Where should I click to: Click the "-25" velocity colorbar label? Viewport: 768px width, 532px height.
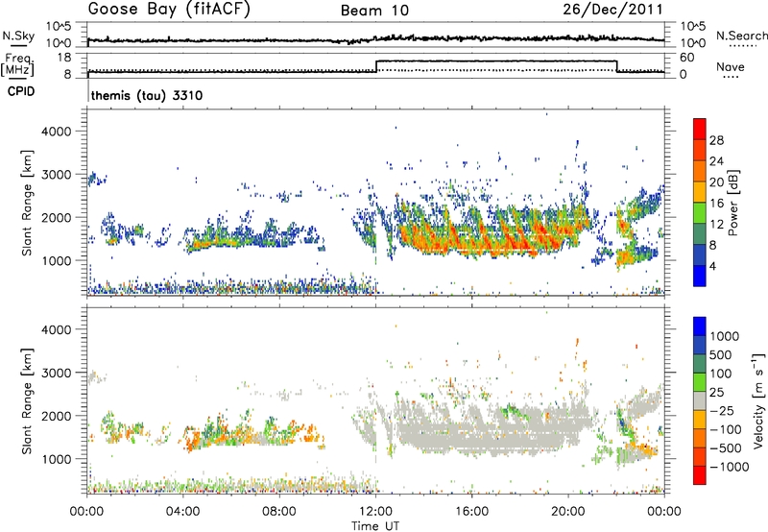click(722, 411)
